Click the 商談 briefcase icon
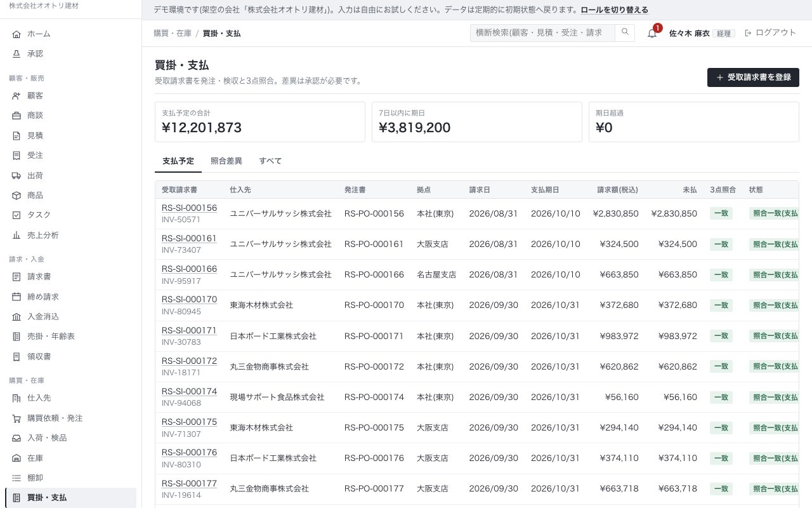Screen dimensions: 812x508 tap(16, 116)
